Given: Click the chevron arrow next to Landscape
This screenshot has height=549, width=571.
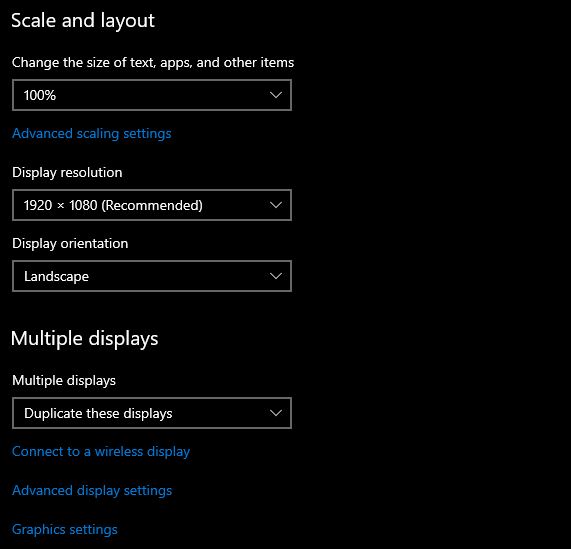Looking at the screenshot, I should coord(276,276).
